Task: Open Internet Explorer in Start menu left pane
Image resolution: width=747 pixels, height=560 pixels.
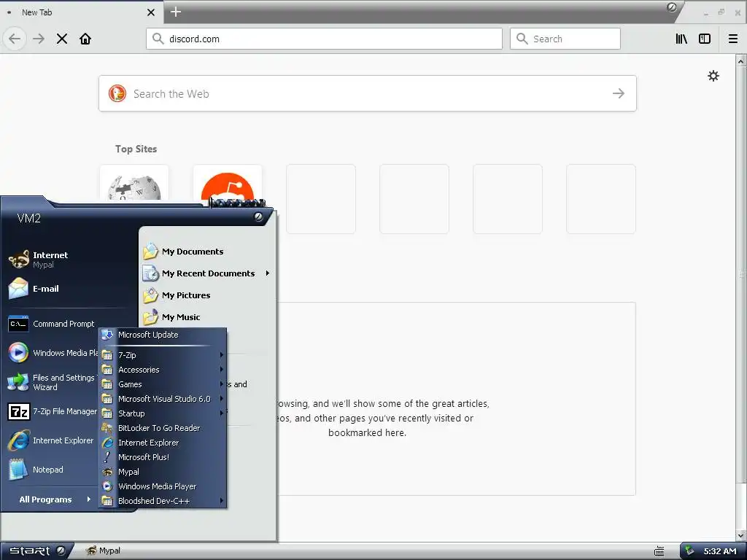Action: click(53, 440)
